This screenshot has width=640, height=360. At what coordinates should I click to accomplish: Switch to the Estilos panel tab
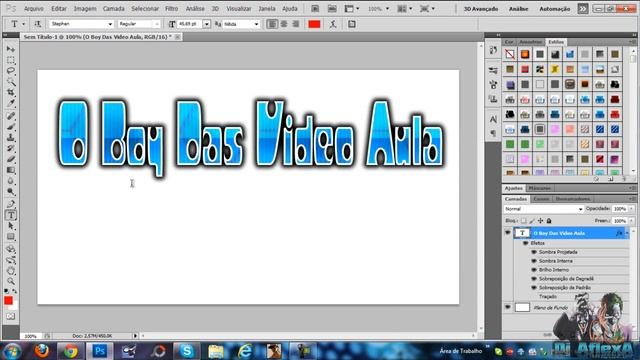pos(556,42)
